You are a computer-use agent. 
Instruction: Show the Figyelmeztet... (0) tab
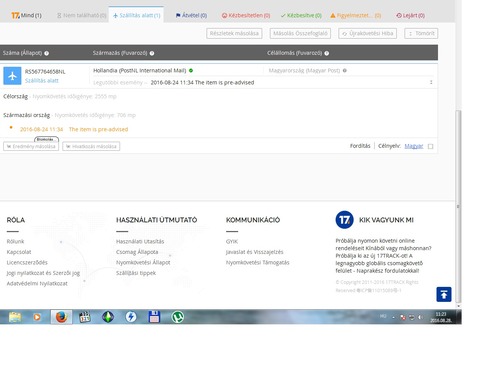tap(356, 15)
